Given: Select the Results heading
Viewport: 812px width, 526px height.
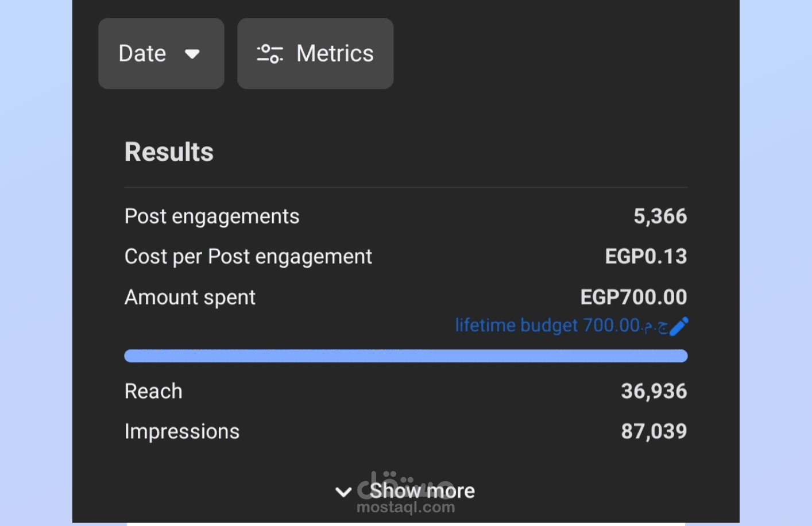Looking at the screenshot, I should [169, 152].
